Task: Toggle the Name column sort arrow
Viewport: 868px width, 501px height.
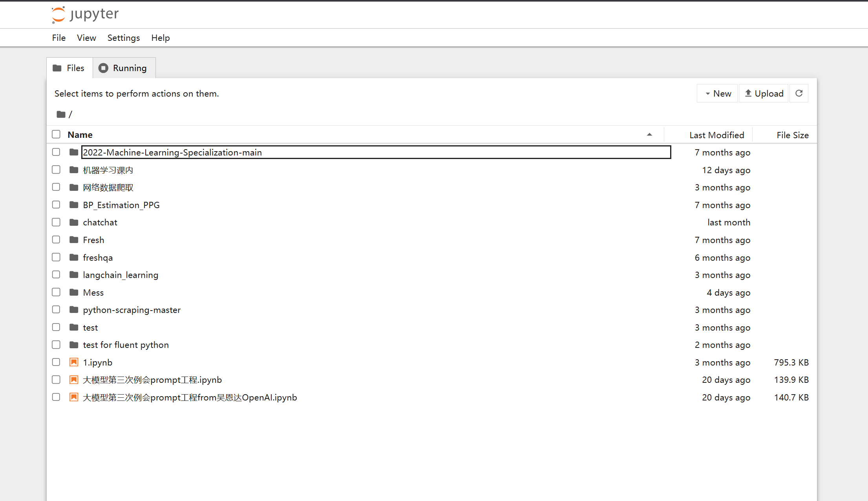Action: point(649,134)
